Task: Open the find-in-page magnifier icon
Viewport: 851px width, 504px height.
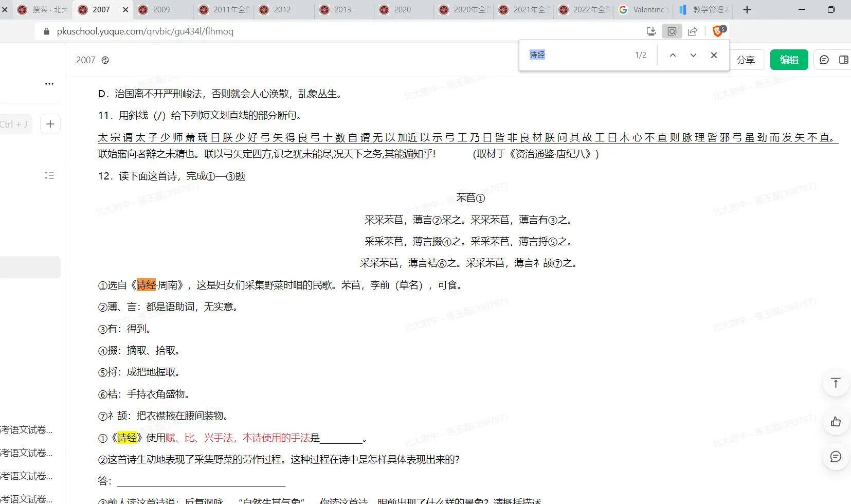Action: tap(672, 31)
